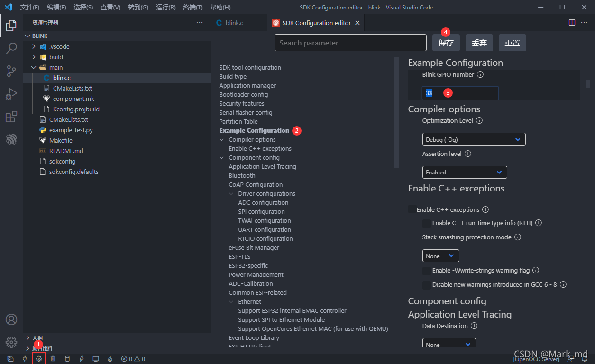Viewport: 595px width, 364px height.
Task: Tick Disable new warnings in GCC 6 - 8
Action: point(427,285)
